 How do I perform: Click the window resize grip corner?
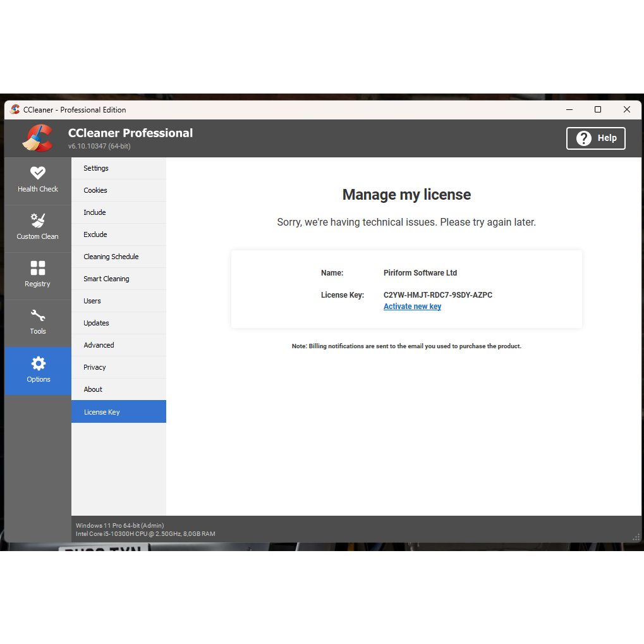point(636,537)
